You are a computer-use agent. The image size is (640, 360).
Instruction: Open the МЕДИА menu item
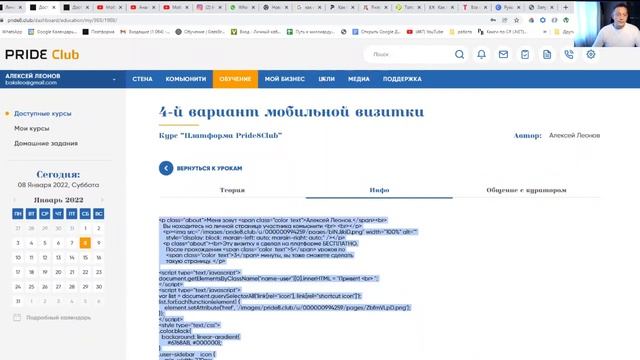click(x=359, y=79)
